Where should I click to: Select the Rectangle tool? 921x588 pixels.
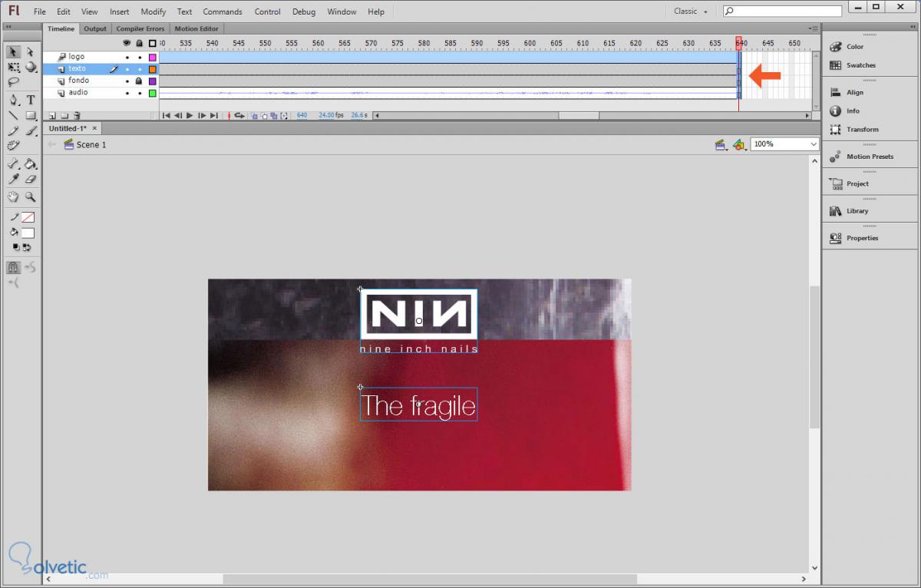[x=31, y=115]
